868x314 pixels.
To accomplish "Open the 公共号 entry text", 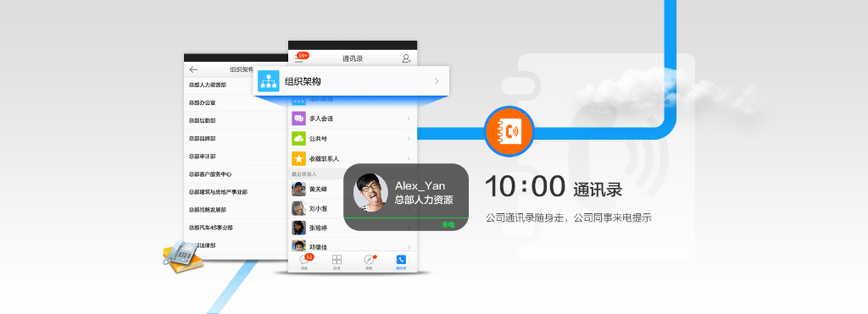I will click(319, 139).
